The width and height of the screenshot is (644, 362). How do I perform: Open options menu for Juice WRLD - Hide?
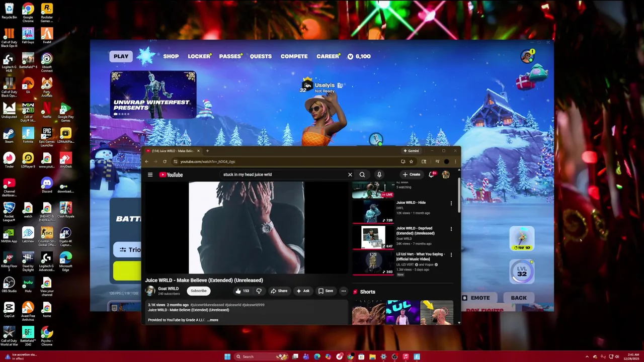pos(451,203)
